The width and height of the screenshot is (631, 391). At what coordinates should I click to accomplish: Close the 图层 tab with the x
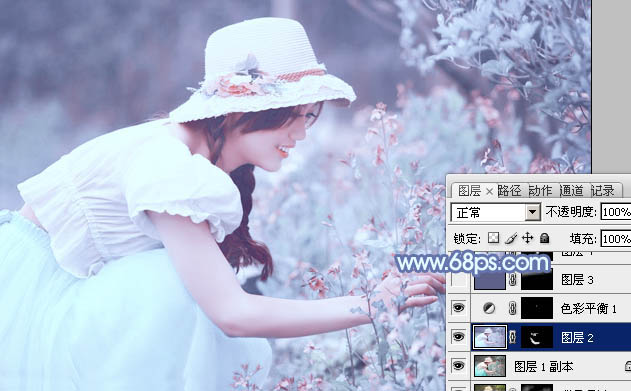(489, 191)
